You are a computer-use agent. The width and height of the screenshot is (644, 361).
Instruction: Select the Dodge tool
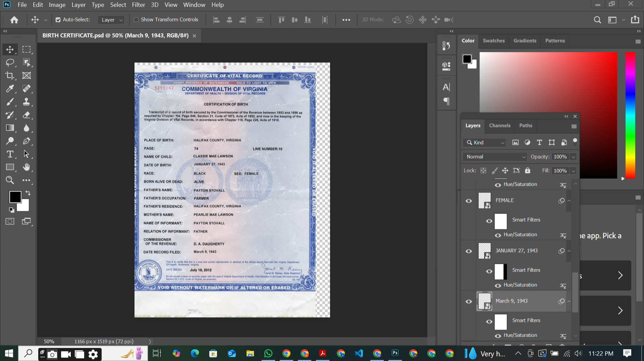tap(10, 141)
